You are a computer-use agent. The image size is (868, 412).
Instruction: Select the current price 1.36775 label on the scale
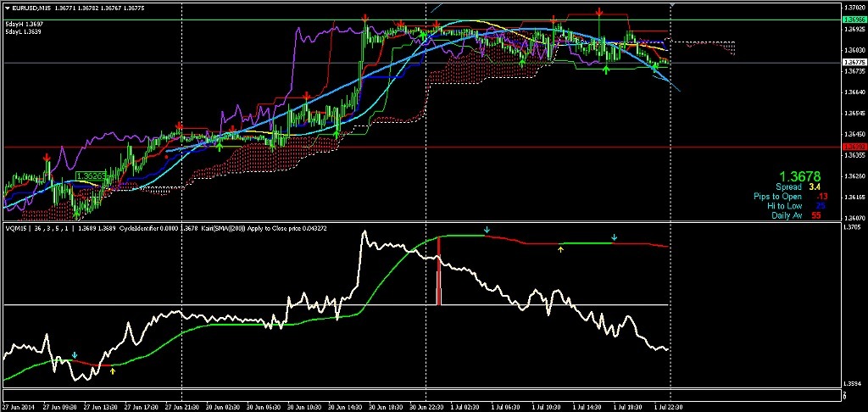pyautogui.click(x=853, y=63)
